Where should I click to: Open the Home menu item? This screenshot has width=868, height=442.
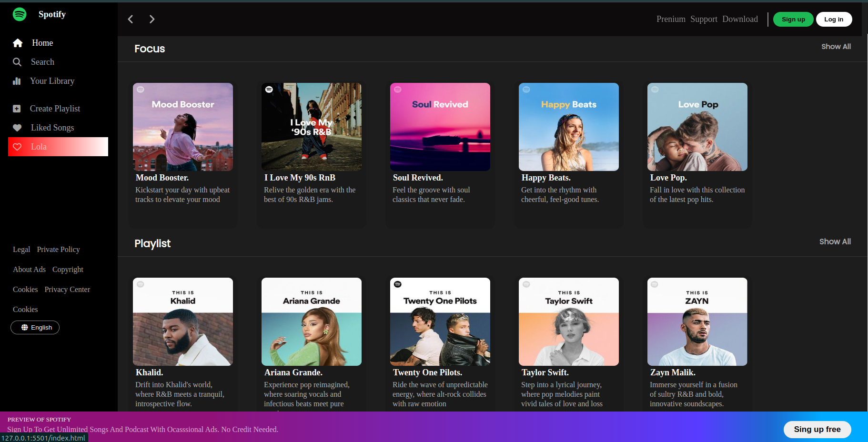[42, 43]
